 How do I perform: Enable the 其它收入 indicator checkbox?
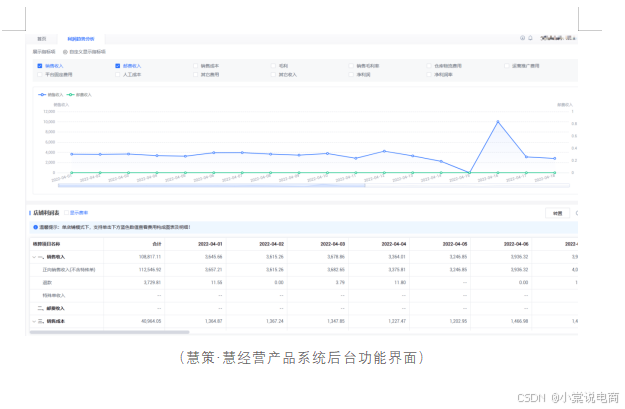(273, 75)
